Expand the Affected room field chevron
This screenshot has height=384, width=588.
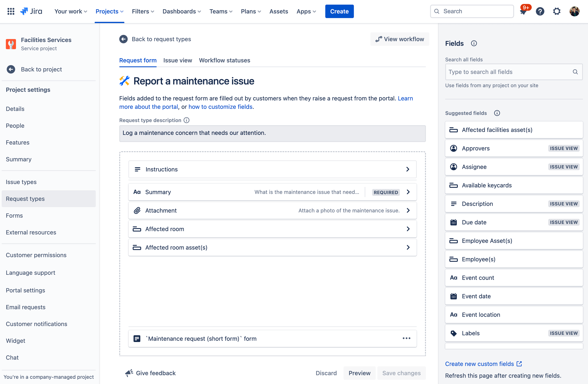click(408, 228)
